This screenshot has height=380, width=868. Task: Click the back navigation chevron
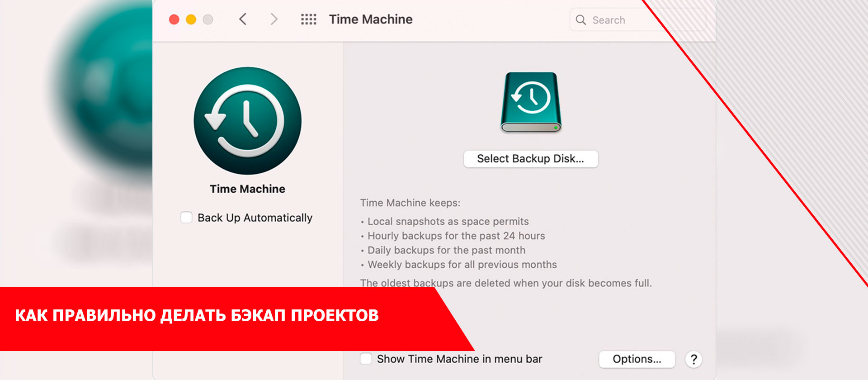[243, 19]
